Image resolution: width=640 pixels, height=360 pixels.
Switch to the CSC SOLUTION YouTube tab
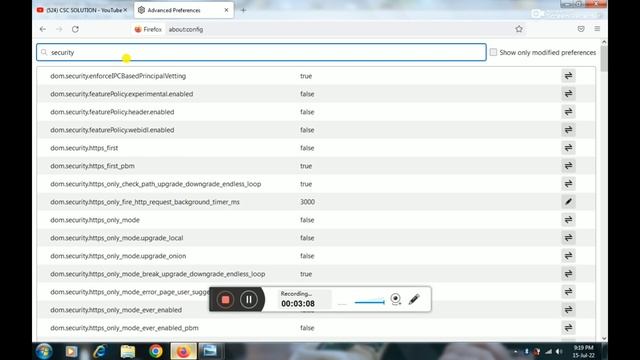click(82, 10)
